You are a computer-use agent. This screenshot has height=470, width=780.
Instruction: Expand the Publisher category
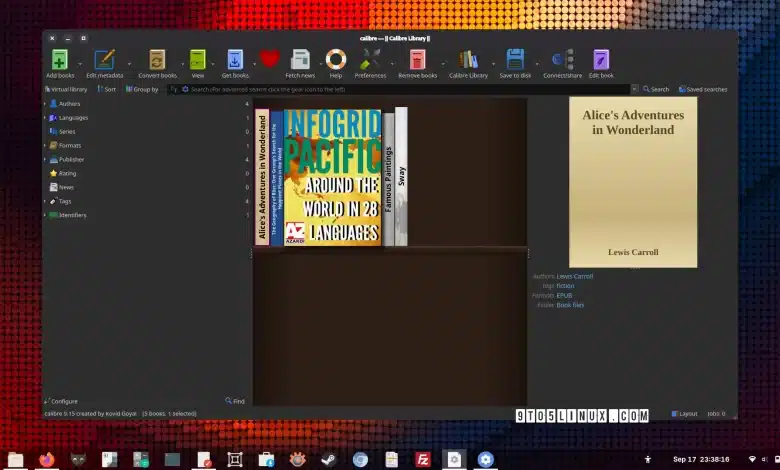click(45, 160)
